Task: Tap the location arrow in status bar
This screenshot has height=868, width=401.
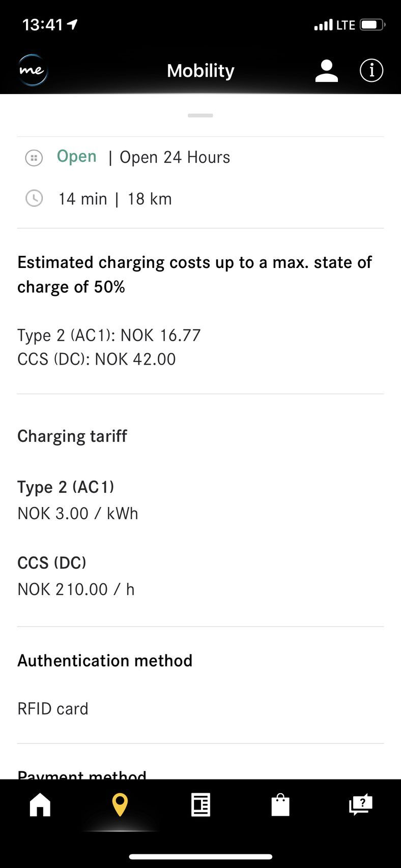Action: point(72,24)
